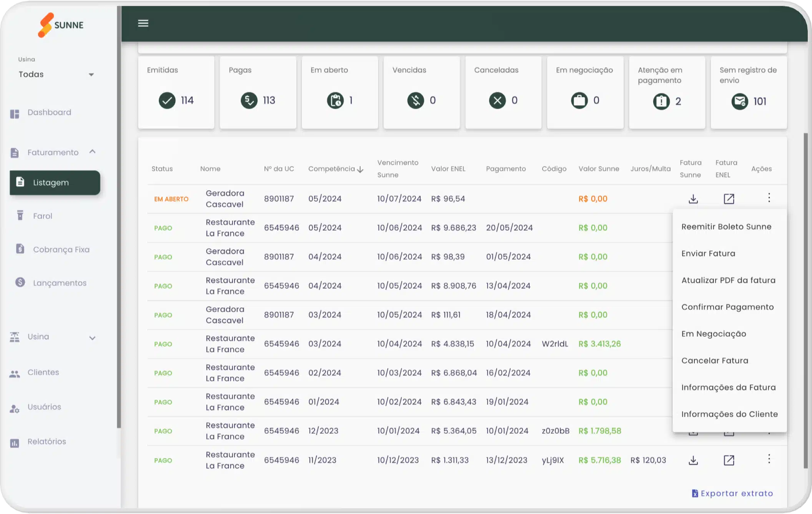Sort by Competência column arrow
Image resolution: width=812 pixels, height=514 pixels.
tap(360, 169)
